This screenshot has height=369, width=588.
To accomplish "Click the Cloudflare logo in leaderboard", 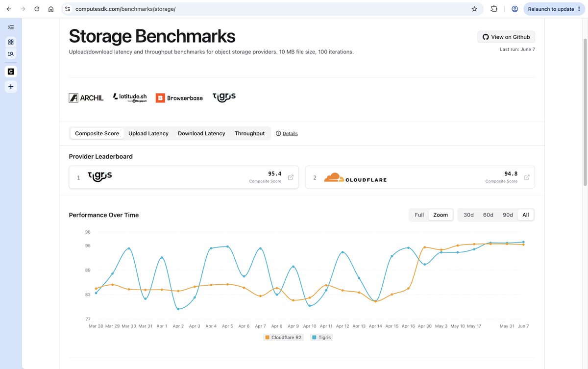I will point(355,177).
